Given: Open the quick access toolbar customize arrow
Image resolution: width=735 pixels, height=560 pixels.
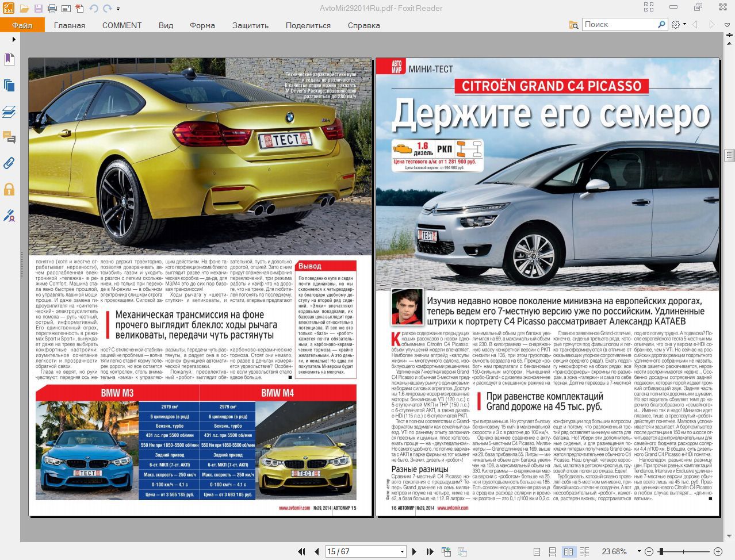Looking at the screenshot, I should pos(118,9).
